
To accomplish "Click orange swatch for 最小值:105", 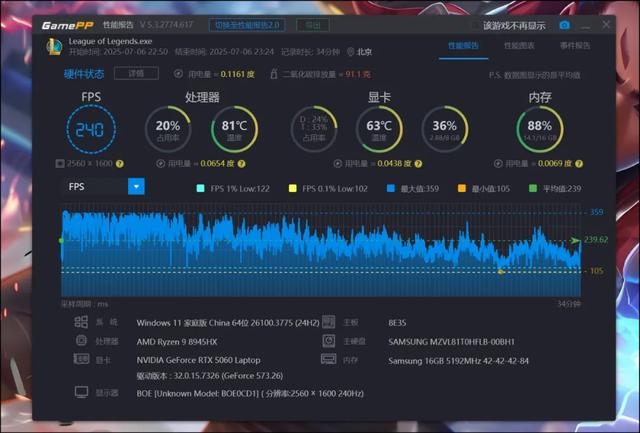I will click(462, 188).
